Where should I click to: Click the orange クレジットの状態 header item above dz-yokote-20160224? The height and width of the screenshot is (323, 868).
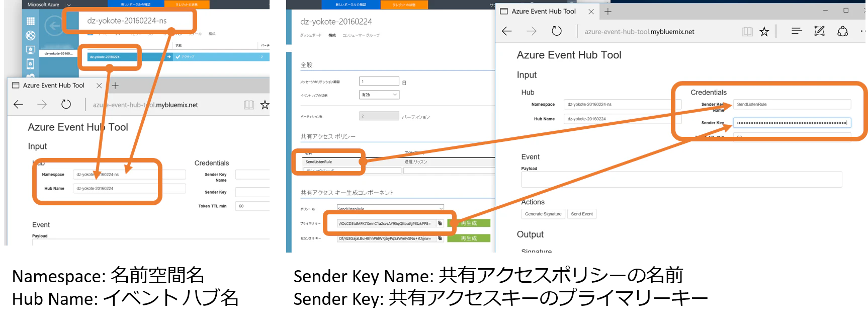click(404, 5)
